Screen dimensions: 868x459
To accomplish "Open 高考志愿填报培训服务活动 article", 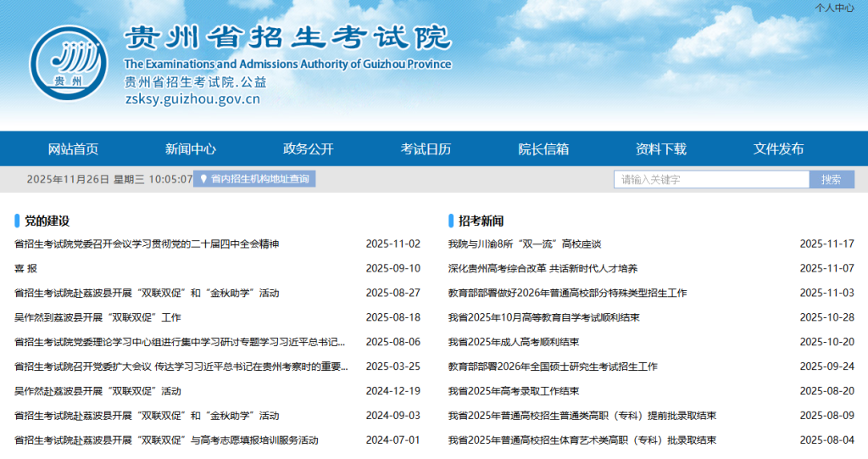I will tap(166, 440).
